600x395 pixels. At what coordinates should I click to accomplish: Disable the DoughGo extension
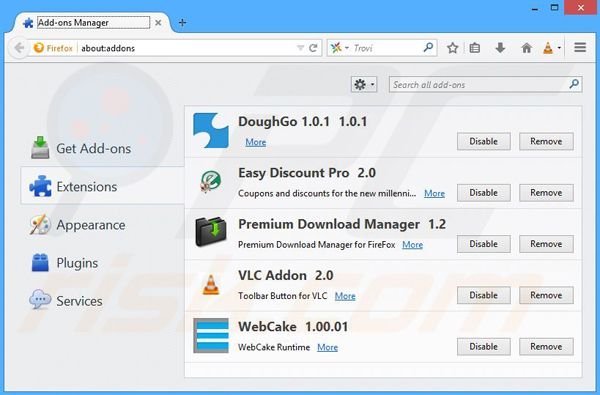click(484, 141)
